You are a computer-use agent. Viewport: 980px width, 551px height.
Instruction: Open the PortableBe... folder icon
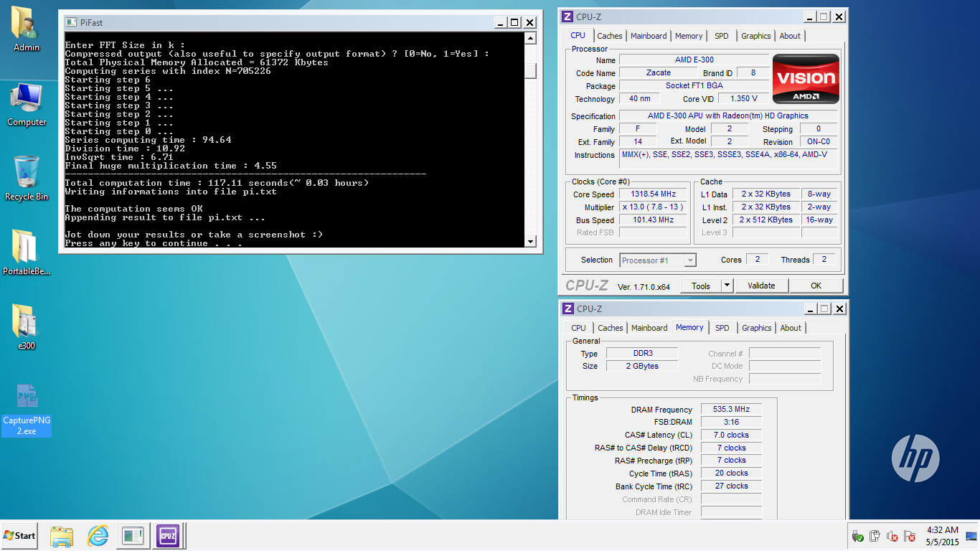click(x=27, y=253)
